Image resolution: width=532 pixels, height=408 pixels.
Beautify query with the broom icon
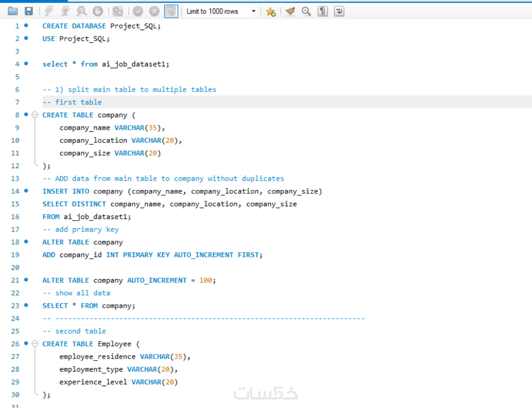(290, 11)
